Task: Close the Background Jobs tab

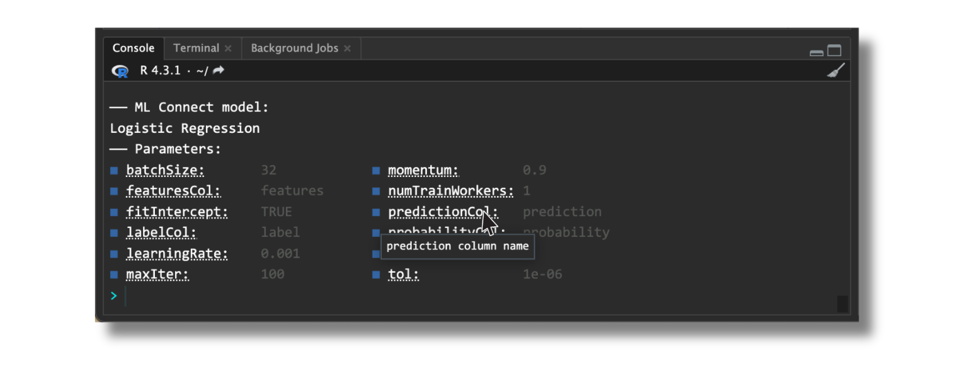Action: 348,48
